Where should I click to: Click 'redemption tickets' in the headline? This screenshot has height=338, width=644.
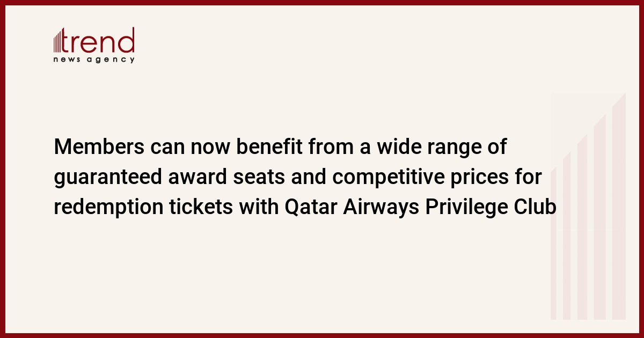pyautogui.click(x=143, y=208)
